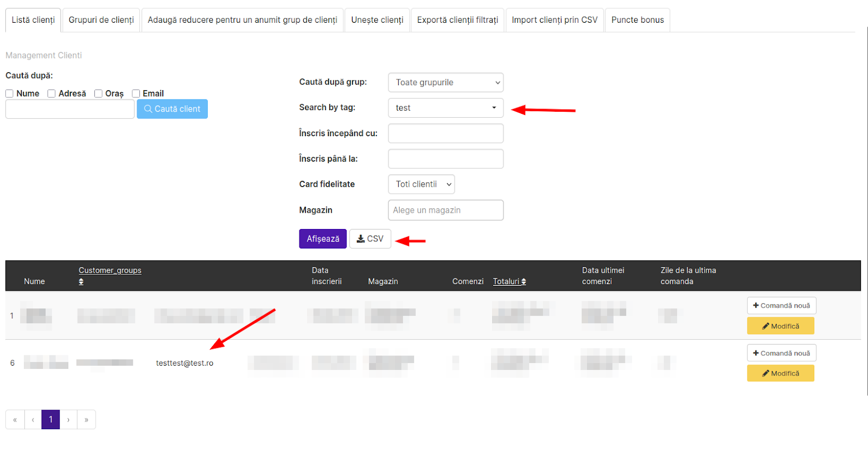Click the Caută client search button
Viewport: 868px width, 459px height.
click(172, 109)
